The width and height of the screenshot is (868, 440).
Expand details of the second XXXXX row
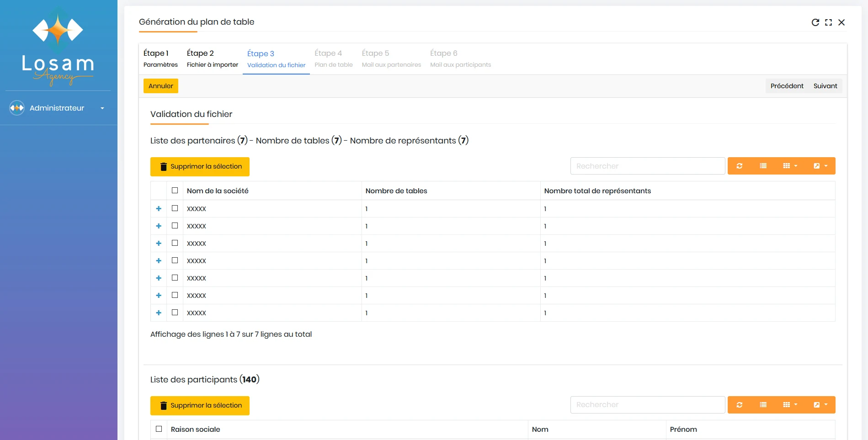pos(159,226)
